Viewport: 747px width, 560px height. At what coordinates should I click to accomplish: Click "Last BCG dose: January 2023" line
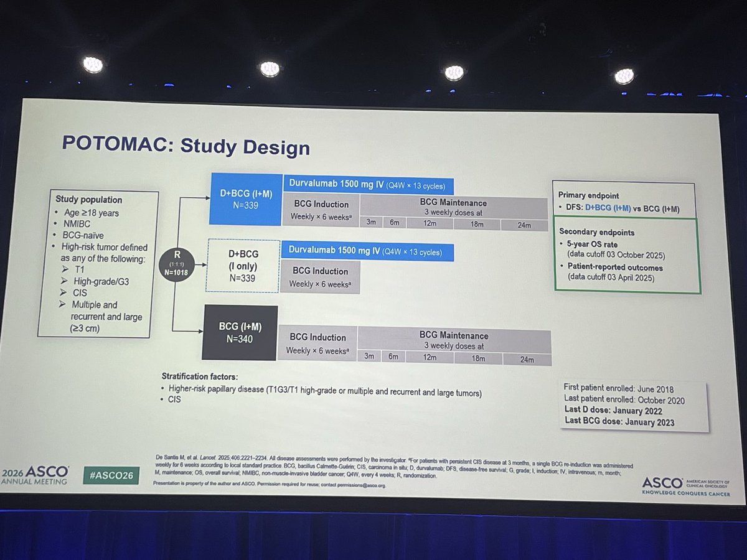coord(619,422)
